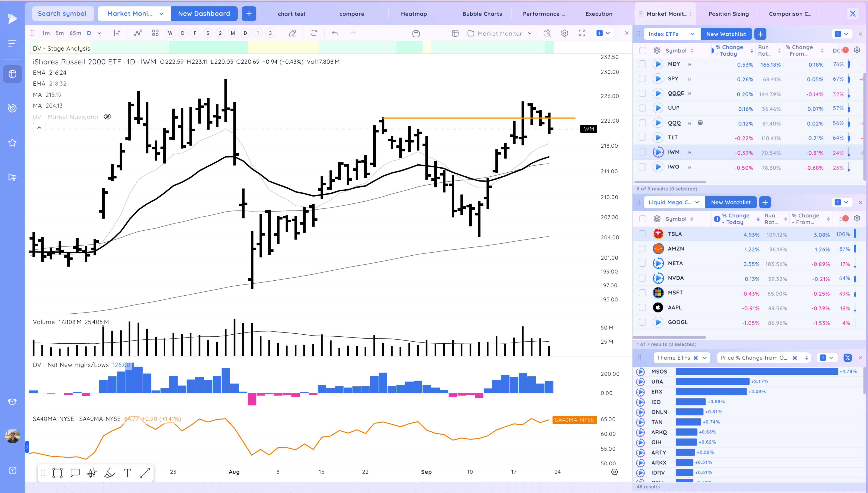Image resolution: width=868 pixels, height=493 pixels.
Task: Open the calendar date picker icon
Action: coord(416,33)
